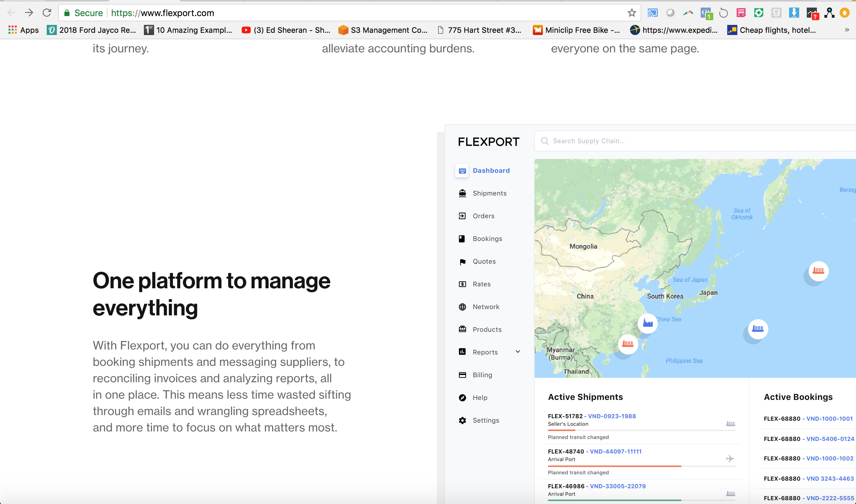Click the Dashboard icon in sidebar
Viewport: 856px width, 504px height.
click(462, 171)
